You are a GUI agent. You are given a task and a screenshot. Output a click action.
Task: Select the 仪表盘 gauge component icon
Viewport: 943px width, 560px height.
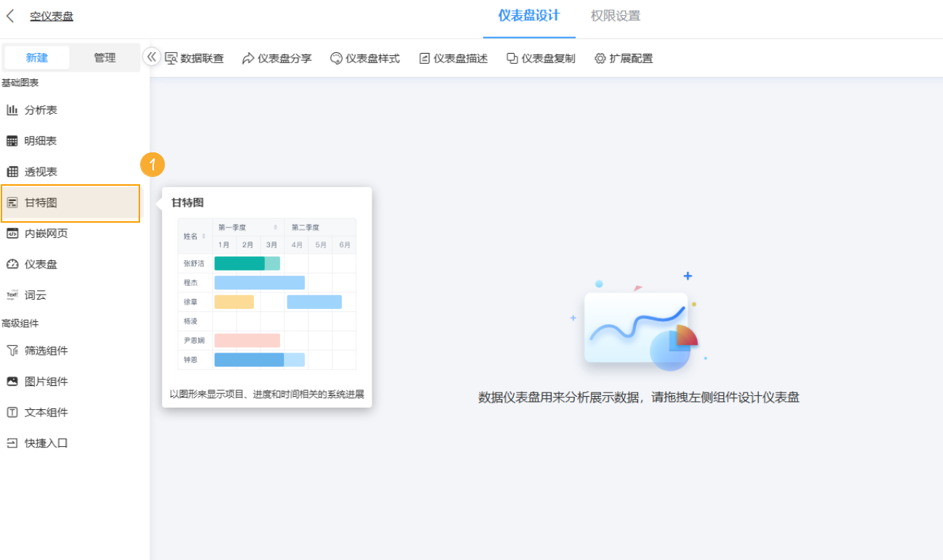(x=14, y=263)
